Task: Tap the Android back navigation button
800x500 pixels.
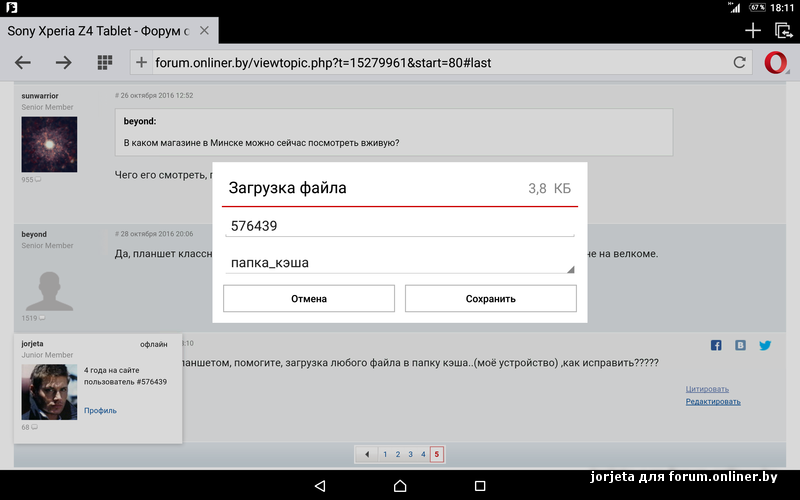Action: [x=320, y=486]
